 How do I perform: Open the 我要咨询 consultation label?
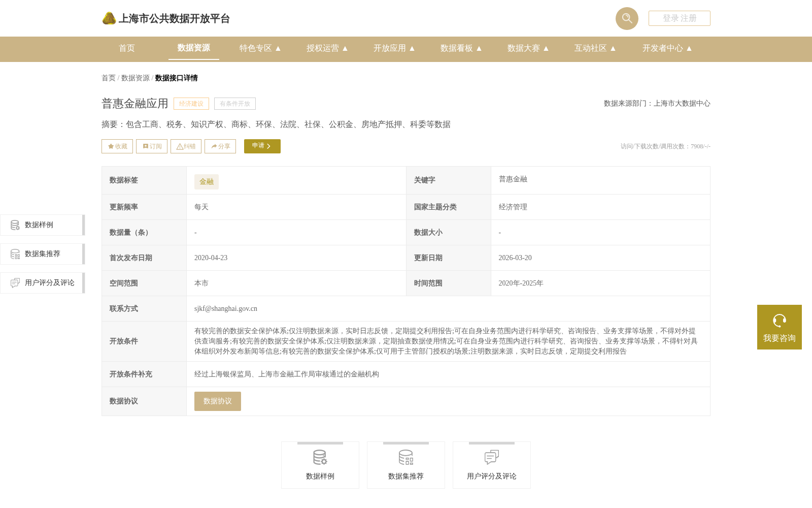(x=780, y=338)
